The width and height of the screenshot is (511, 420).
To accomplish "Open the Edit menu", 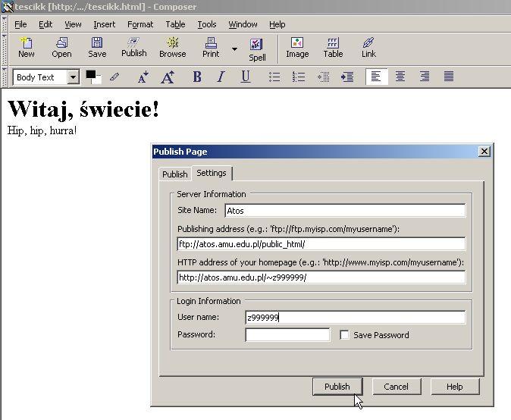I will (45, 24).
